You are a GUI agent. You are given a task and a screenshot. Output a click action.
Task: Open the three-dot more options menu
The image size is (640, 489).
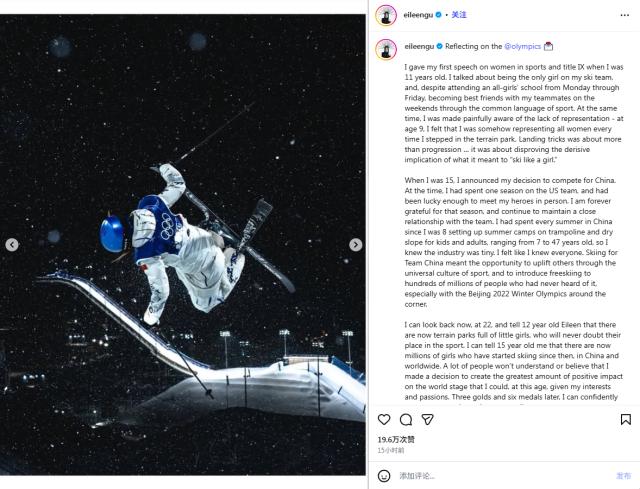(626, 15)
